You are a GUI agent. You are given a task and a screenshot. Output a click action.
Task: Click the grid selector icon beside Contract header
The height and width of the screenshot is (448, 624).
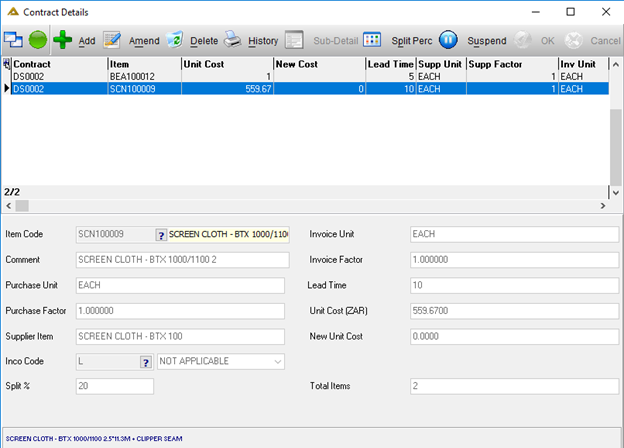(7, 64)
